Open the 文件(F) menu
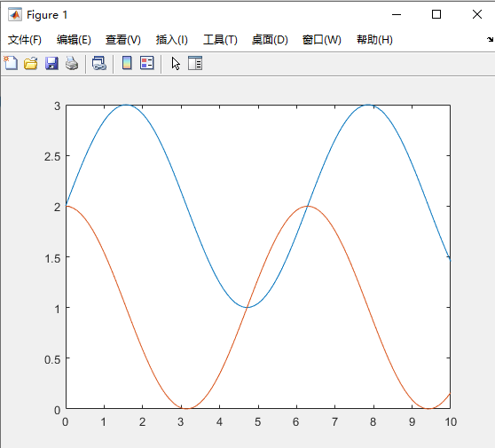Screen dimensions: 495x448 (25, 40)
